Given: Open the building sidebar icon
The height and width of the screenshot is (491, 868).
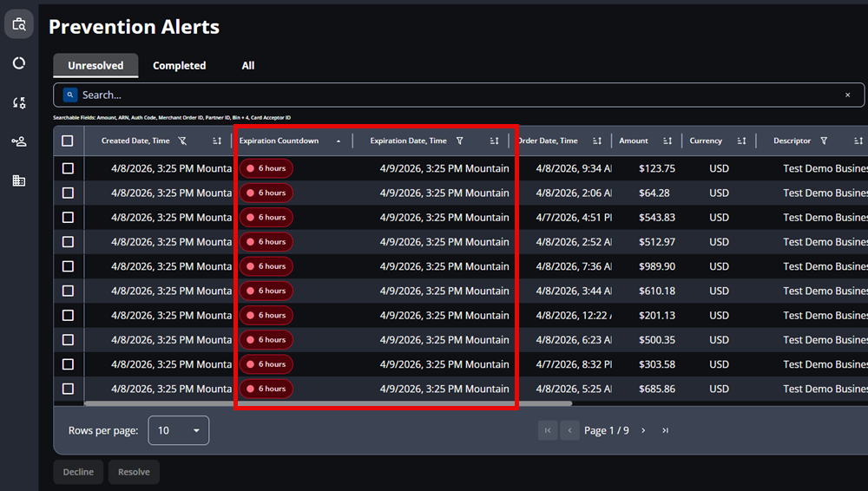Looking at the screenshot, I should coord(19,180).
